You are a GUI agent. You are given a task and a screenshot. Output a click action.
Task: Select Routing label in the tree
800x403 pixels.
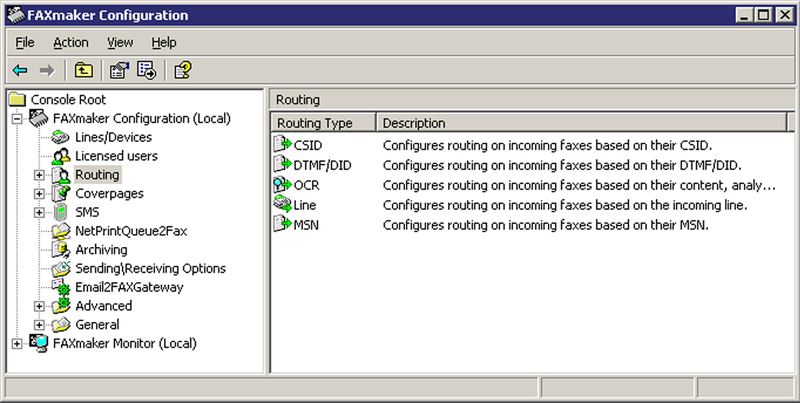[x=97, y=175]
